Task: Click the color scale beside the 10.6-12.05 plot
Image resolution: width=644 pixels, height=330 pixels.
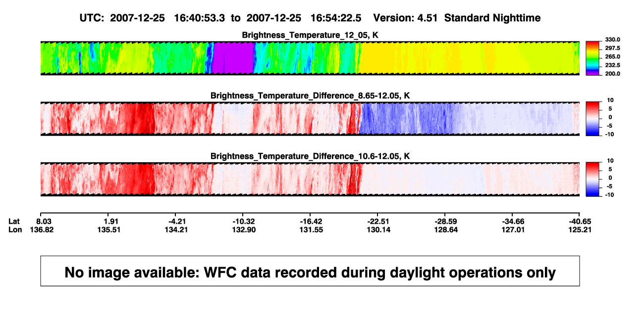Action: pos(593,180)
